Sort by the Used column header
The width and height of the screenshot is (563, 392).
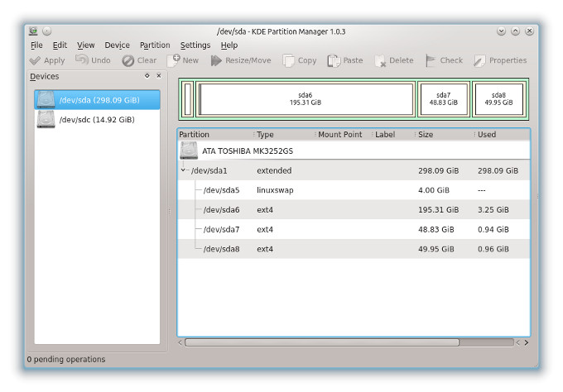pyautogui.click(x=503, y=135)
